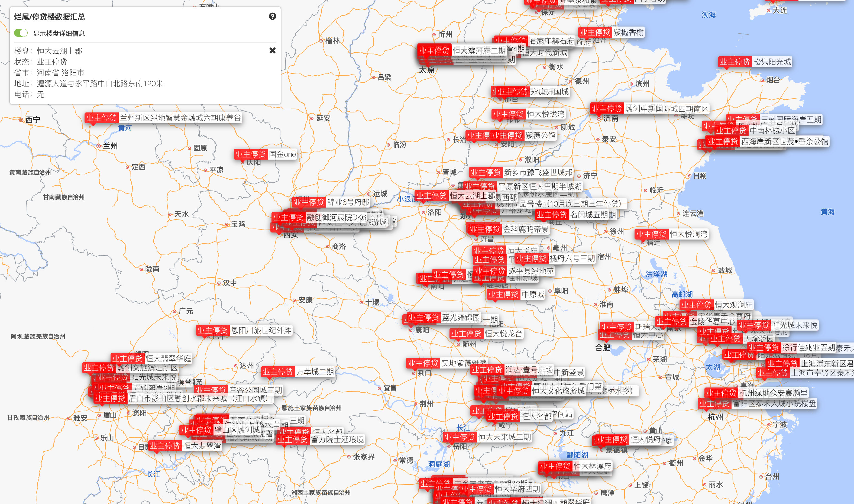Click the 万萃城二期 marker
This screenshot has width=854, height=504.
pos(298,372)
